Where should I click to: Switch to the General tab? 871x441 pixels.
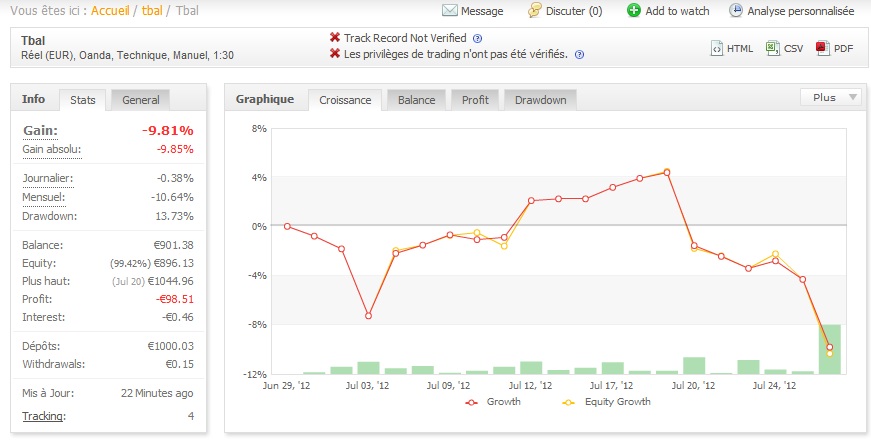pyautogui.click(x=140, y=99)
